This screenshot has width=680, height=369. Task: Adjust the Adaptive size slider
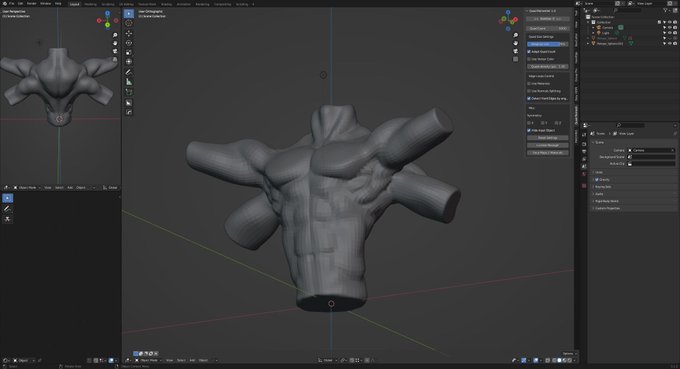pos(548,44)
